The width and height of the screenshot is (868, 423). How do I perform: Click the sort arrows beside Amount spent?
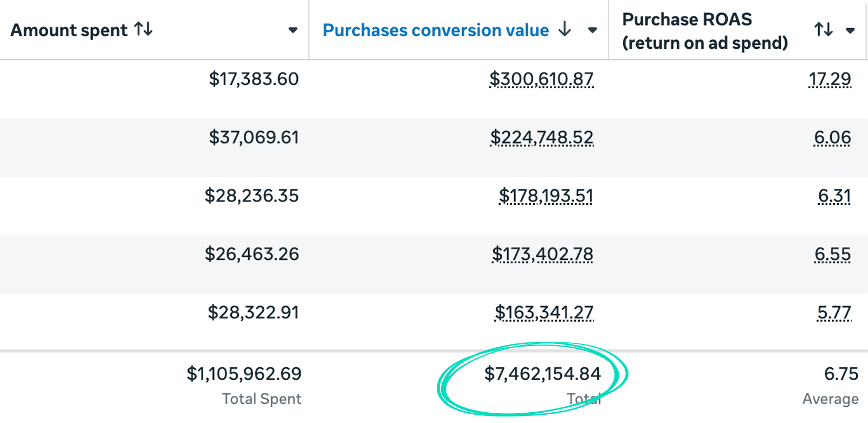click(144, 29)
